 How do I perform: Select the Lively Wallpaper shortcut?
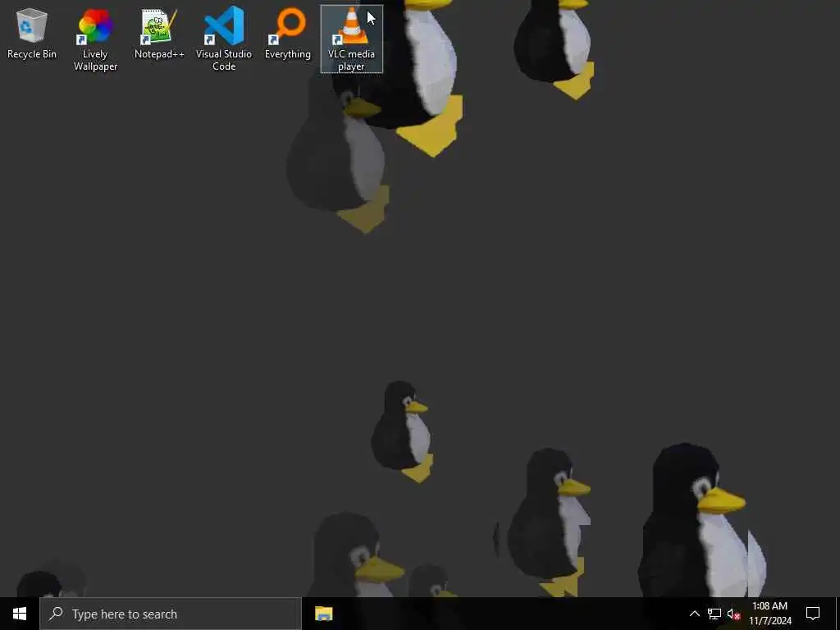pyautogui.click(x=95, y=39)
